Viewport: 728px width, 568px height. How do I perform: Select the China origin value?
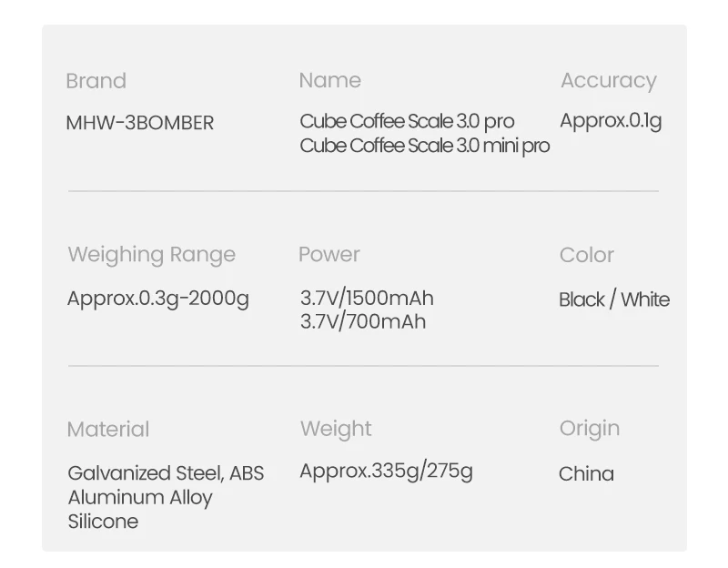coord(586,474)
